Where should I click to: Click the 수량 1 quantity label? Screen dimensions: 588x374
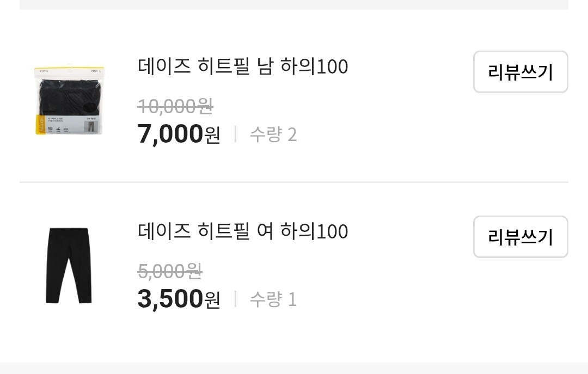[x=273, y=299]
